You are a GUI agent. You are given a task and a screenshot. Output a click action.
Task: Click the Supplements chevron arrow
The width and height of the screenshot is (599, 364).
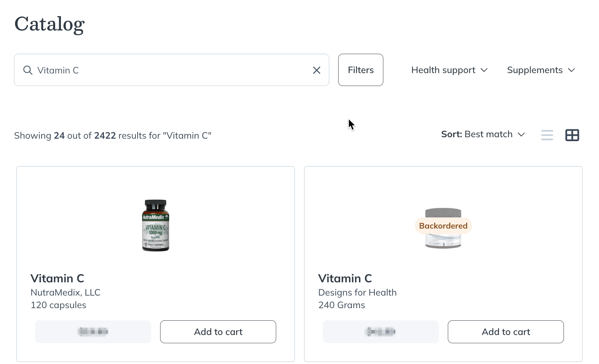pos(571,70)
